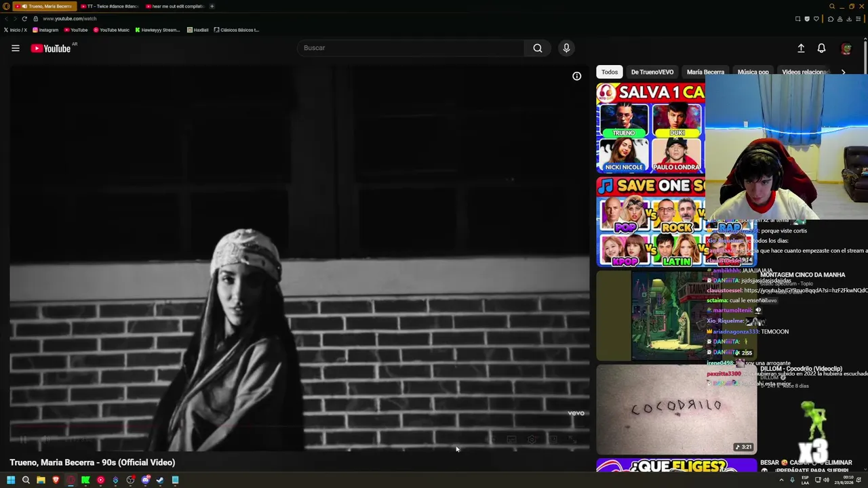The image size is (868, 488).
Task: Switch to the 'Trueno, Maria Becerra' browser tab
Action: [x=45, y=6]
